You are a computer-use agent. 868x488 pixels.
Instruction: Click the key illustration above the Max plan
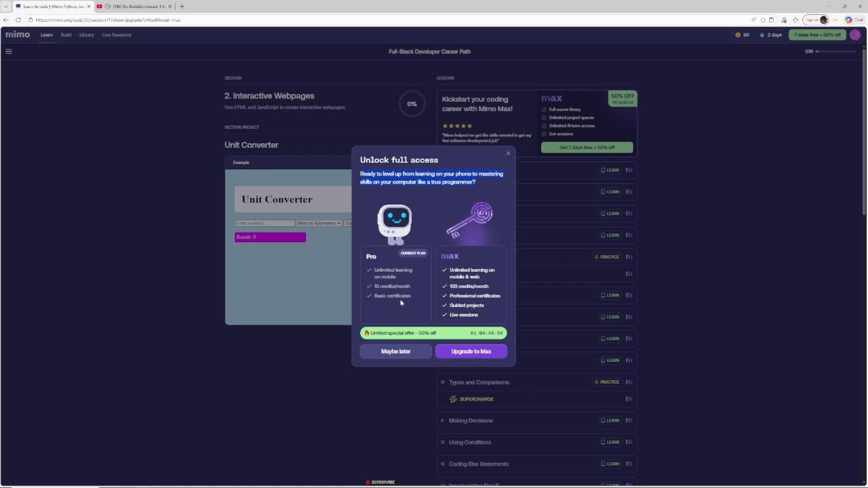pyautogui.click(x=471, y=220)
